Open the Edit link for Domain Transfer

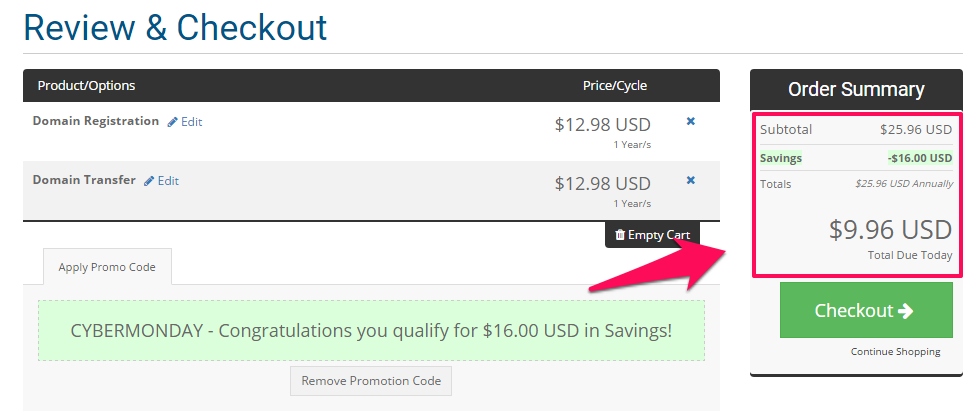pos(161,181)
